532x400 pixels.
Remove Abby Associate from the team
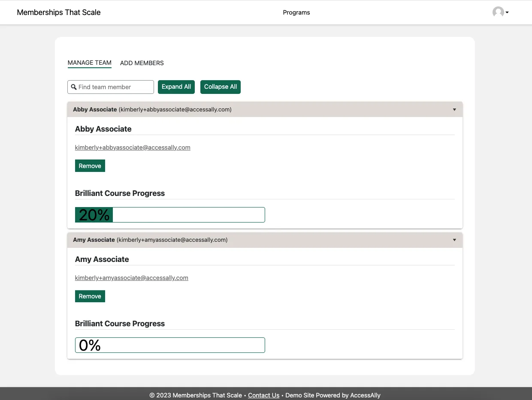(90, 165)
